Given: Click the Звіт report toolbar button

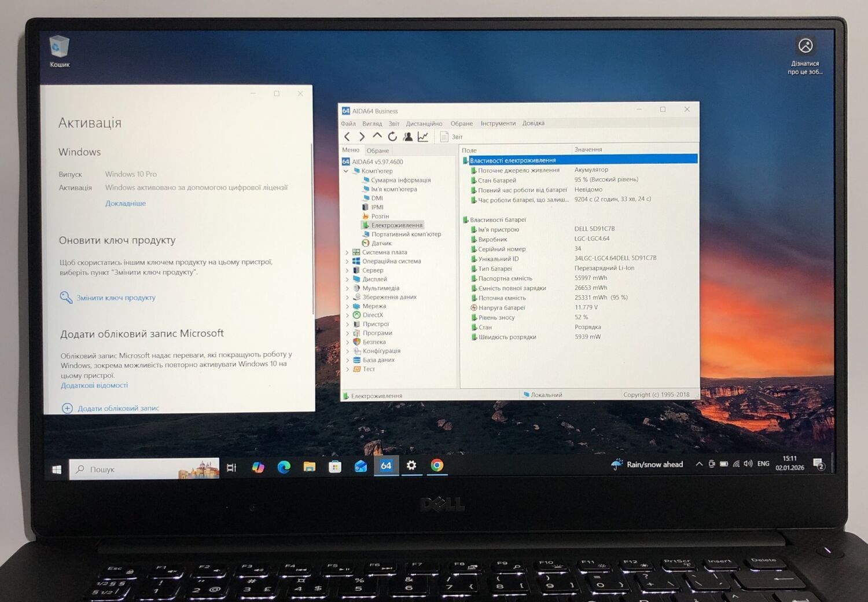Looking at the screenshot, I should (451, 137).
